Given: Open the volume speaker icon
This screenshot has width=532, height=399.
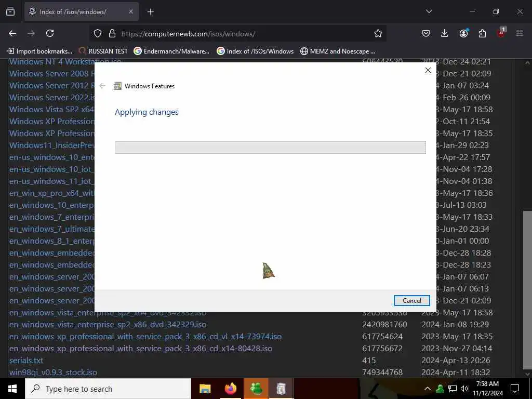Looking at the screenshot, I should point(464,389).
